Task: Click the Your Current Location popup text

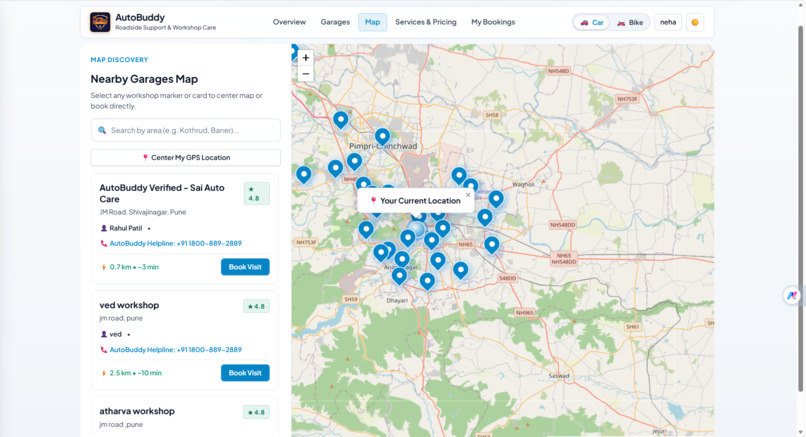Action: (x=420, y=201)
